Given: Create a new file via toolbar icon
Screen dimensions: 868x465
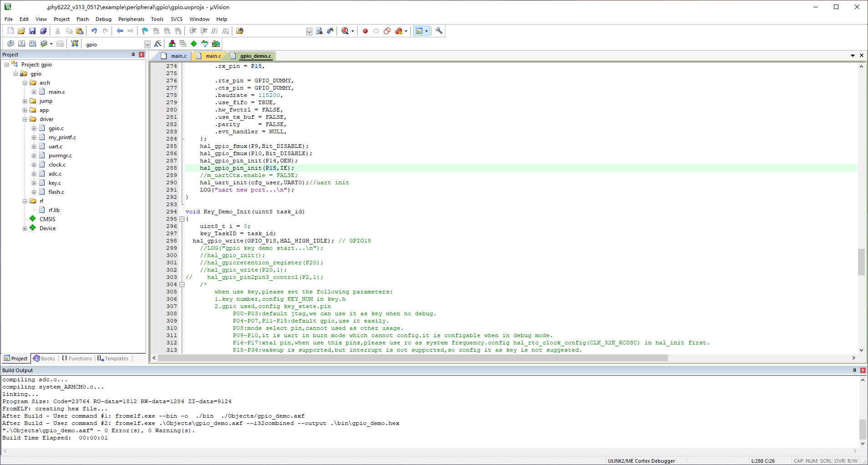Looking at the screenshot, I should 10,31.
